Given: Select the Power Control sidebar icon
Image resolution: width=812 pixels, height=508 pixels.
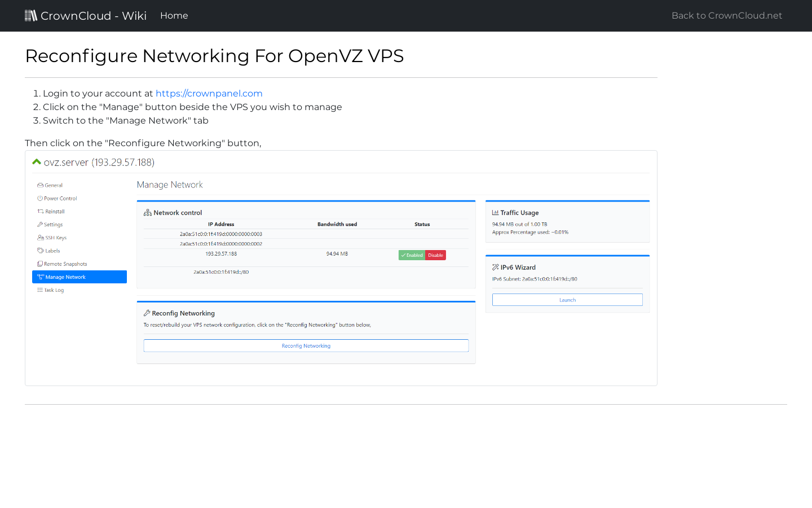Looking at the screenshot, I should click(39, 198).
